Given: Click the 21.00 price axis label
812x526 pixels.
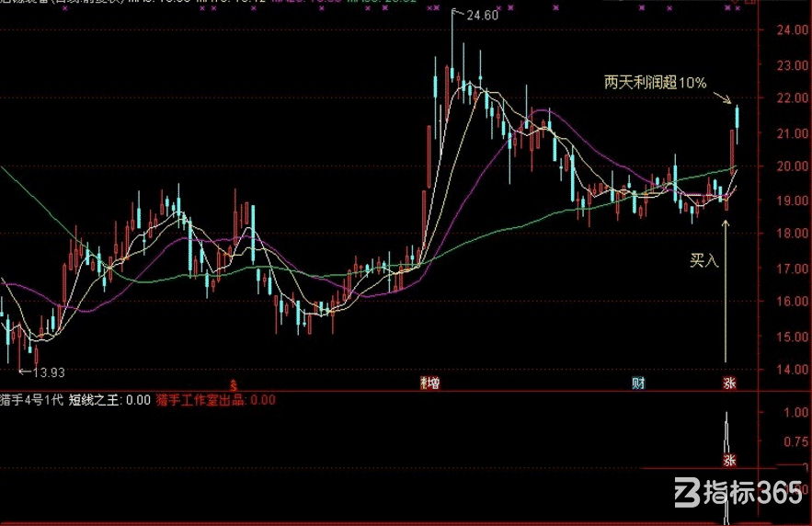Looking at the screenshot, I should (x=793, y=133).
